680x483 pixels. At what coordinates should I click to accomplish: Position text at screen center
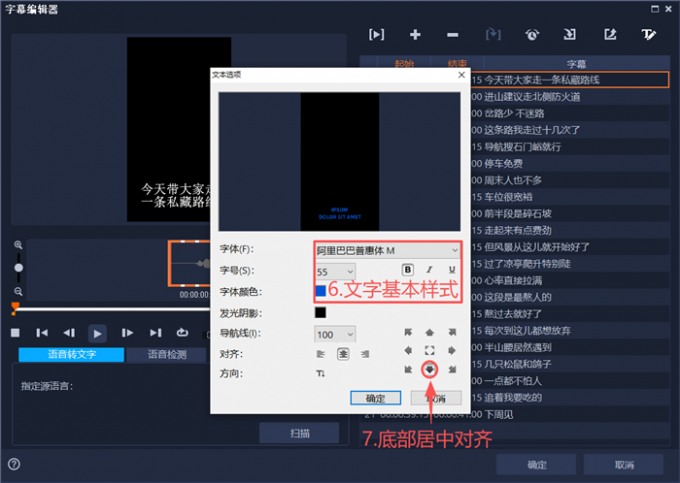coord(429,350)
